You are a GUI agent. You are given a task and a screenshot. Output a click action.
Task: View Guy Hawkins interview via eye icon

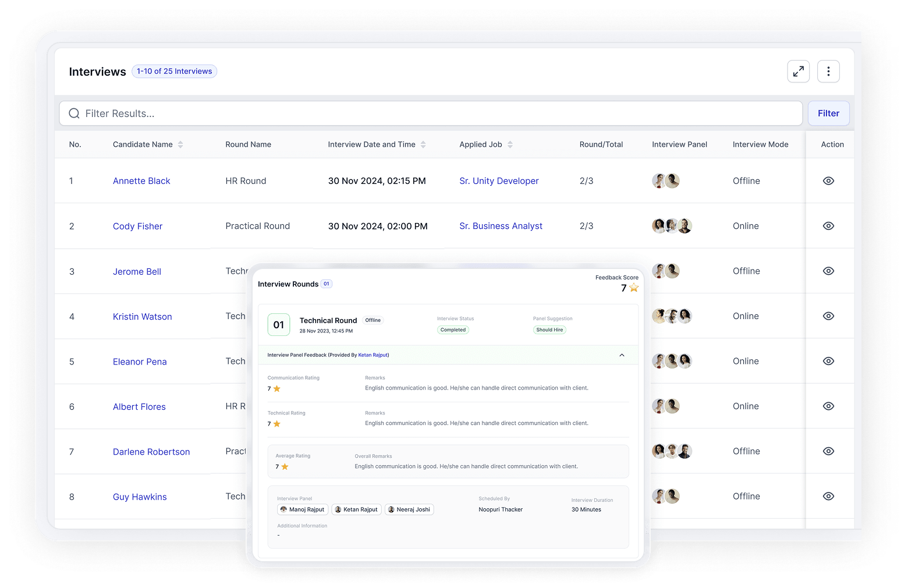click(828, 496)
